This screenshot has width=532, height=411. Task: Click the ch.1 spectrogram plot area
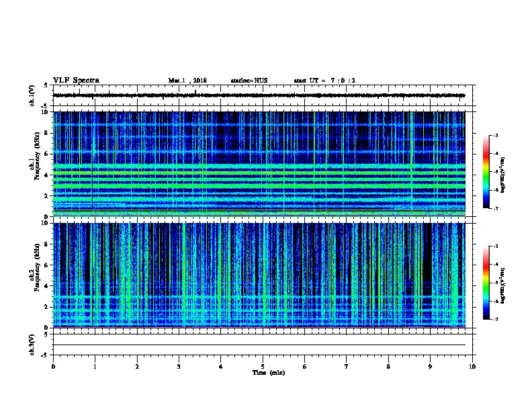point(259,164)
